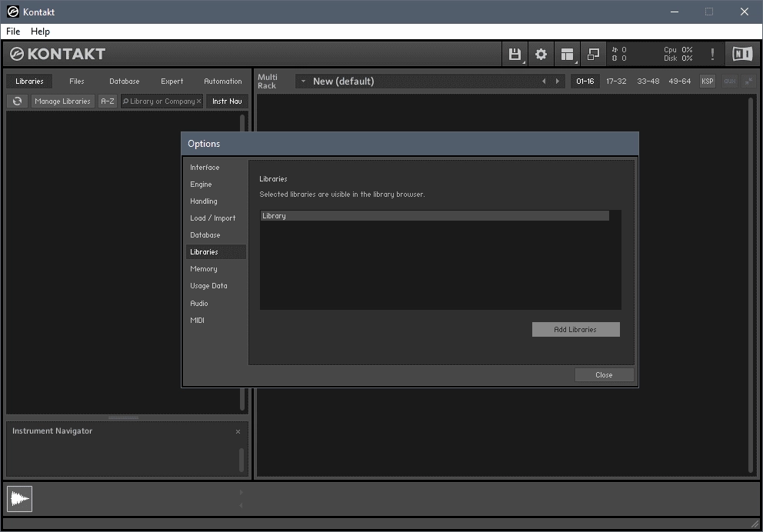Open the workspace layout icon
Image resolution: width=763 pixels, height=532 pixels.
tap(567, 54)
